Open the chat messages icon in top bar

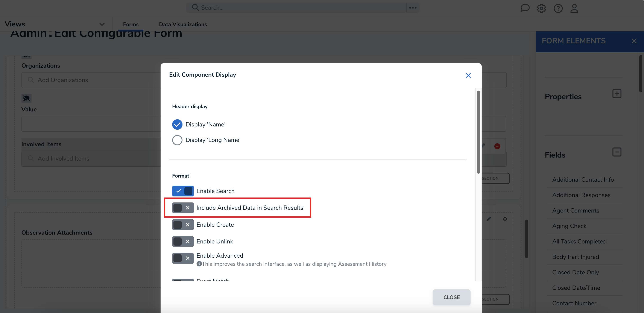[525, 8]
